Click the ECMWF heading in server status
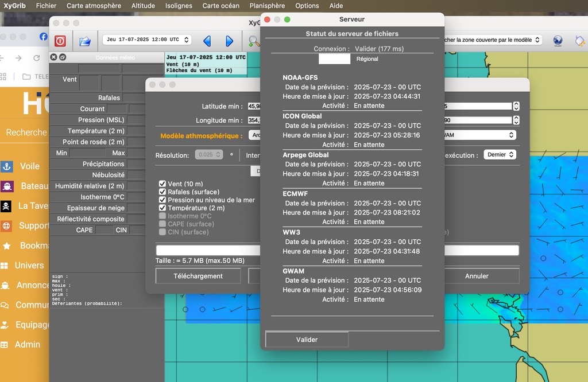 click(x=295, y=194)
